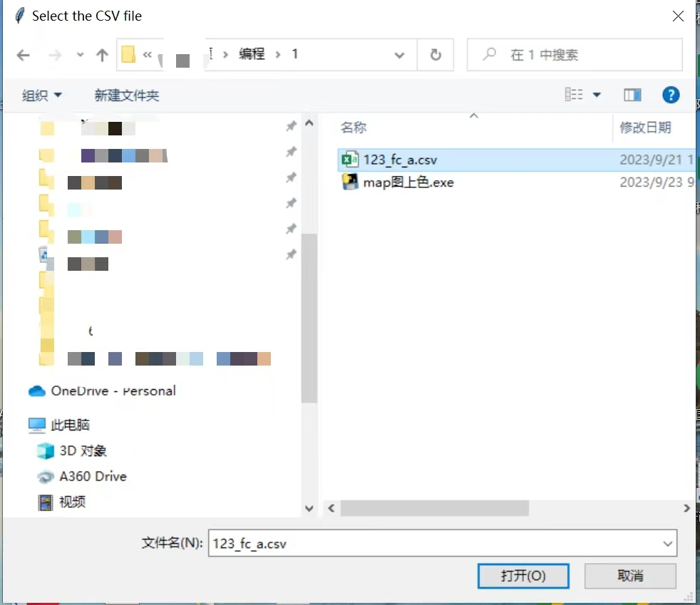This screenshot has width=700, height=605.
Task: Open the 组织 dropdown menu
Action: pos(41,94)
